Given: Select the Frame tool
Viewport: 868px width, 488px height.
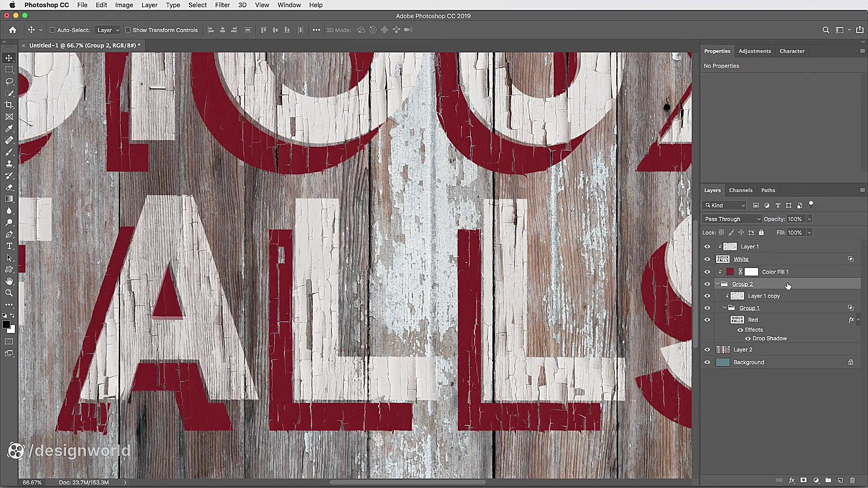Looking at the screenshot, I should tap(9, 117).
